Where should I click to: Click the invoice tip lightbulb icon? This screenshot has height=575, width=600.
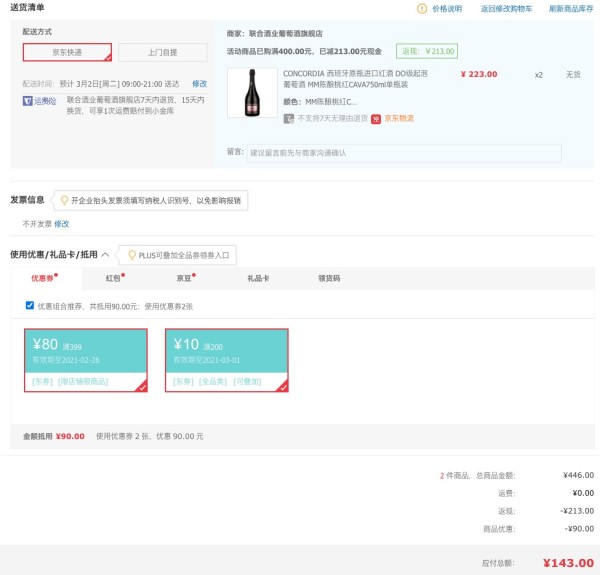point(64,200)
